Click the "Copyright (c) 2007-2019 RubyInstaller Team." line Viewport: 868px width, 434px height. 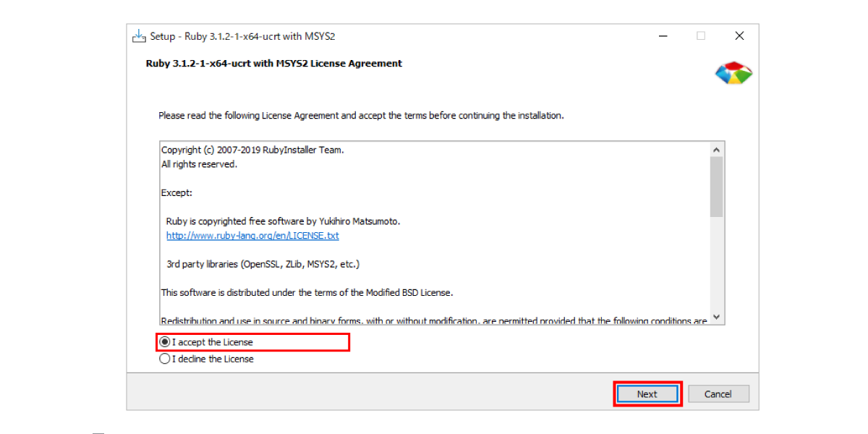(x=252, y=150)
